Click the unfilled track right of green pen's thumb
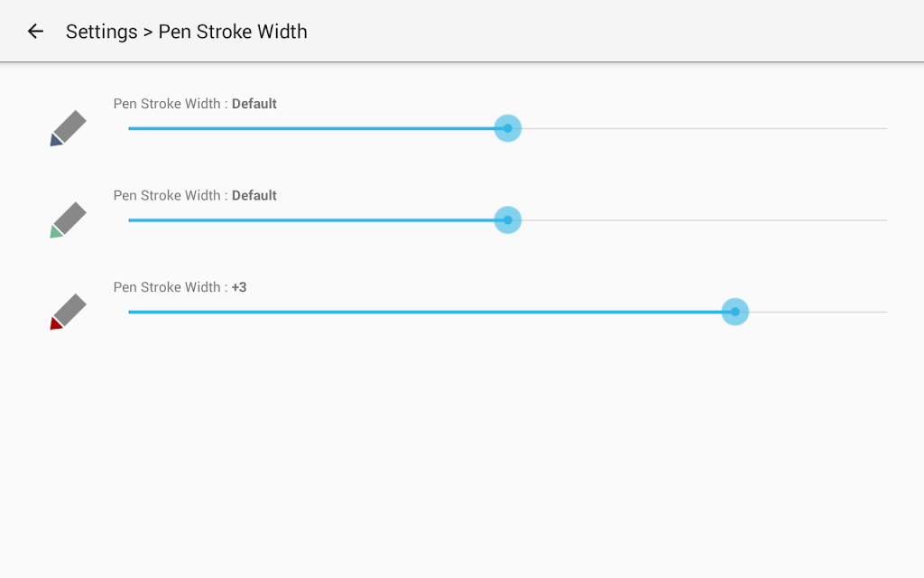924x578 pixels. click(704, 220)
